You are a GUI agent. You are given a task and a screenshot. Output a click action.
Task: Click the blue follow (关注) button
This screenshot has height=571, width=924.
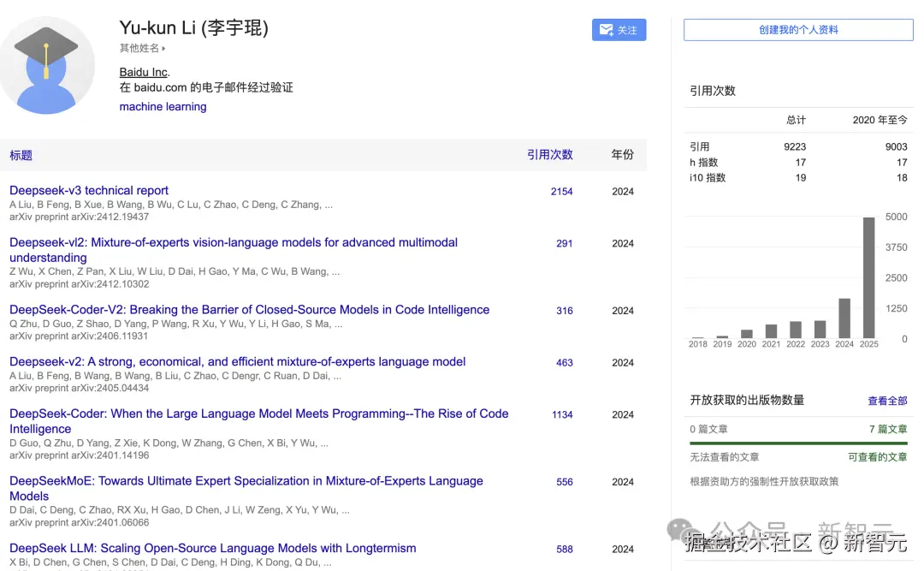tap(619, 30)
